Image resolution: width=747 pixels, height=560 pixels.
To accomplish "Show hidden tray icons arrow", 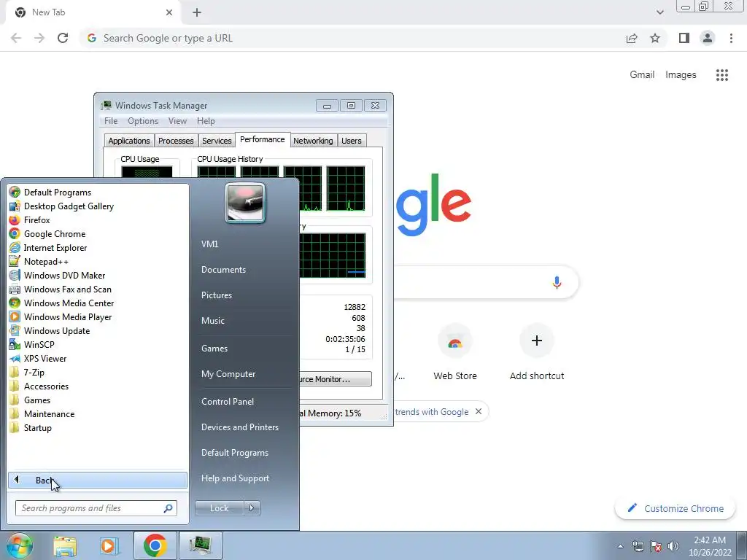I will pyautogui.click(x=620, y=546).
